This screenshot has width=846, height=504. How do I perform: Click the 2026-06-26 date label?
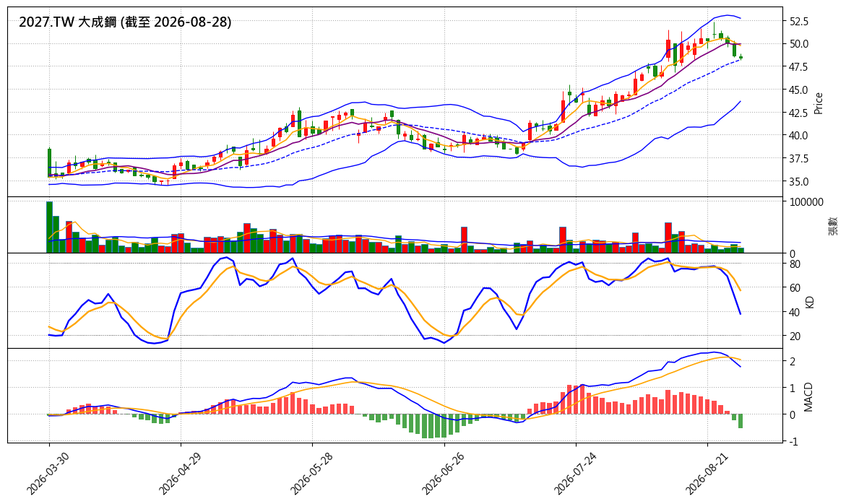(x=442, y=473)
